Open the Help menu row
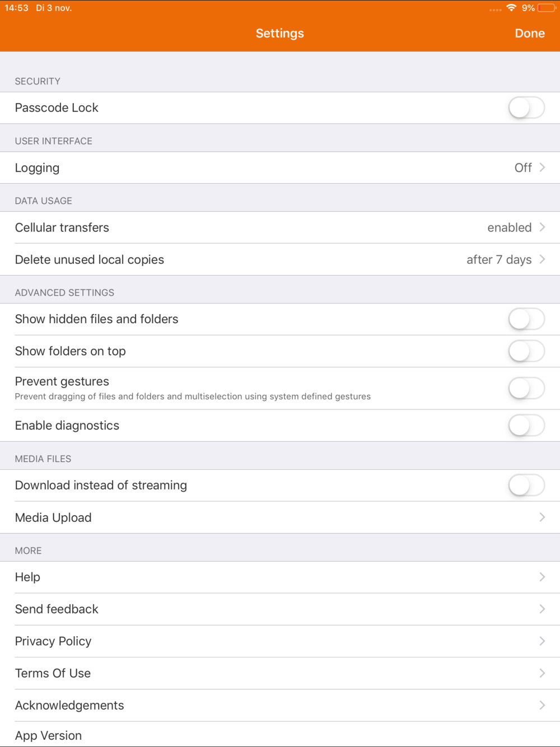 point(280,577)
